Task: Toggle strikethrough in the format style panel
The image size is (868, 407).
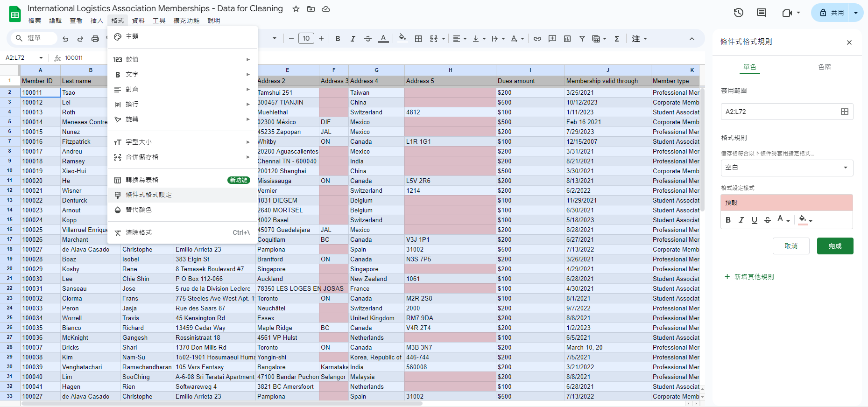Action: 767,220
